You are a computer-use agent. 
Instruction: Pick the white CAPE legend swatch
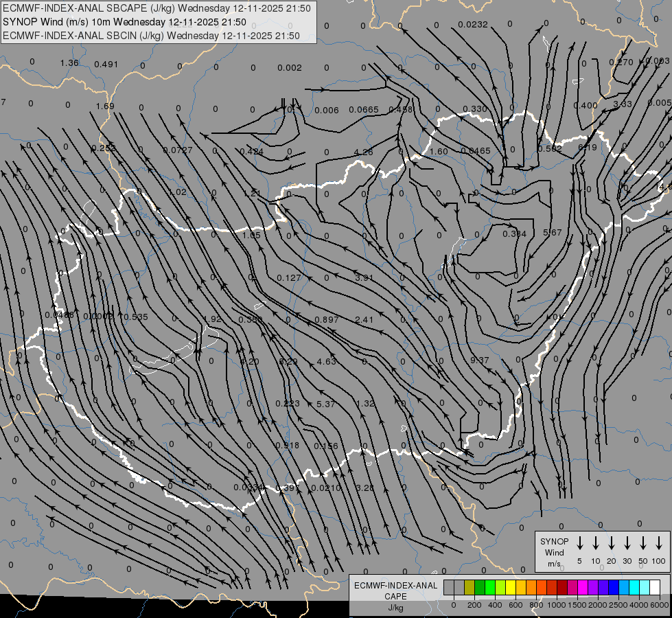point(655,587)
